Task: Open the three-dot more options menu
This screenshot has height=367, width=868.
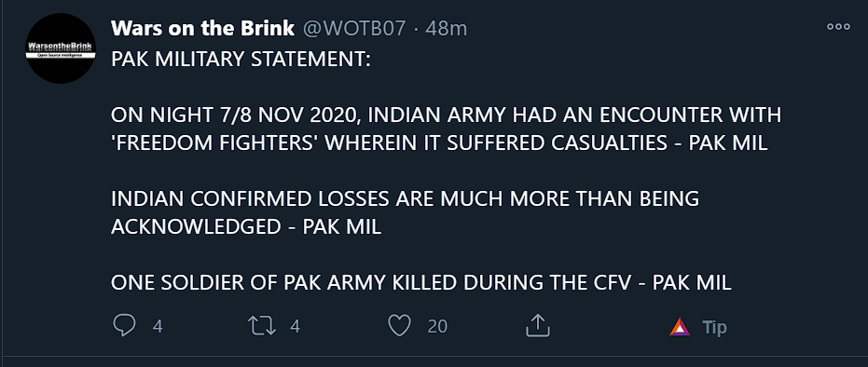Action: (838, 26)
